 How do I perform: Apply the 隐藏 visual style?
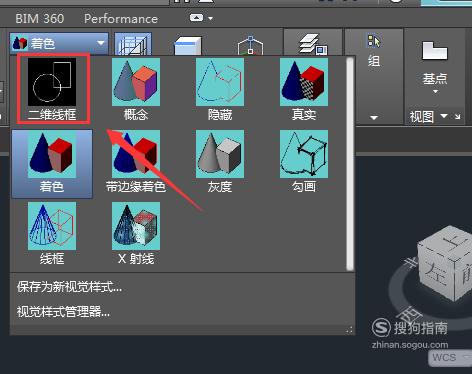(x=220, y=89)
